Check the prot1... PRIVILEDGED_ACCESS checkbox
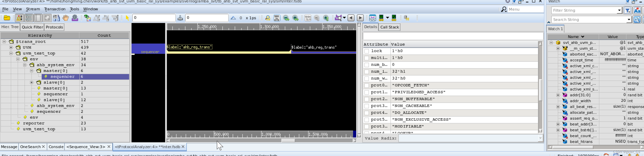The image size is (644, 156). (367, 92)
